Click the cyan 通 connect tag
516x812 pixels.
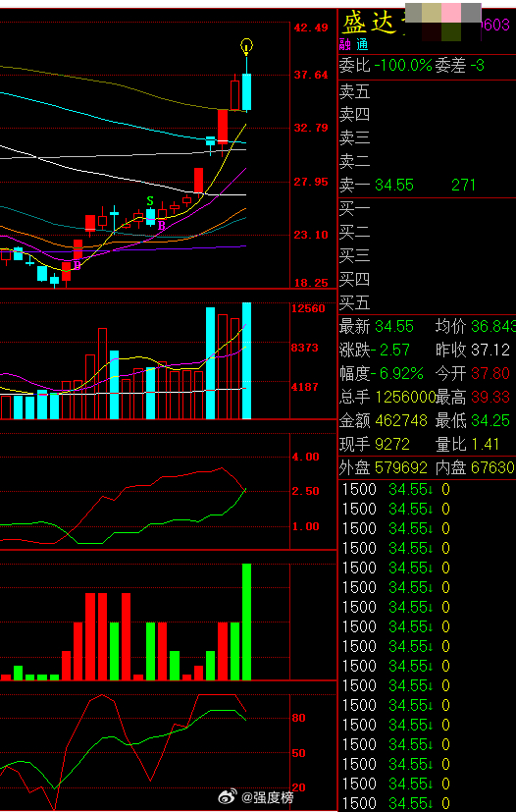point(361,44)
